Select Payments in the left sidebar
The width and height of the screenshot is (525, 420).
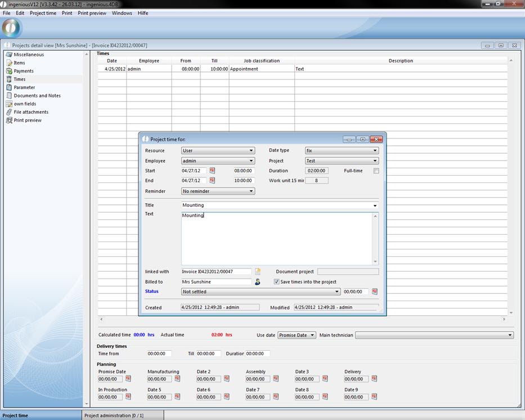(x=24, y=71)
